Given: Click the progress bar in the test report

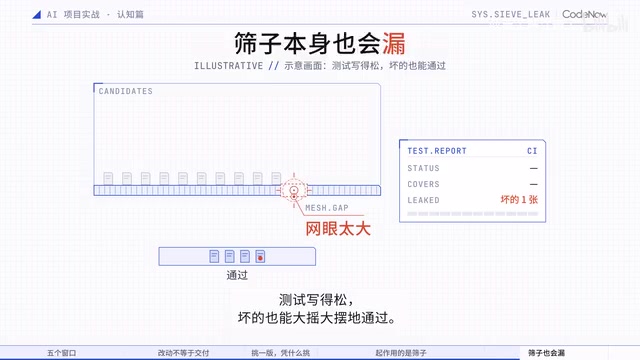Looking at the screenshot, I should (473, 213).
